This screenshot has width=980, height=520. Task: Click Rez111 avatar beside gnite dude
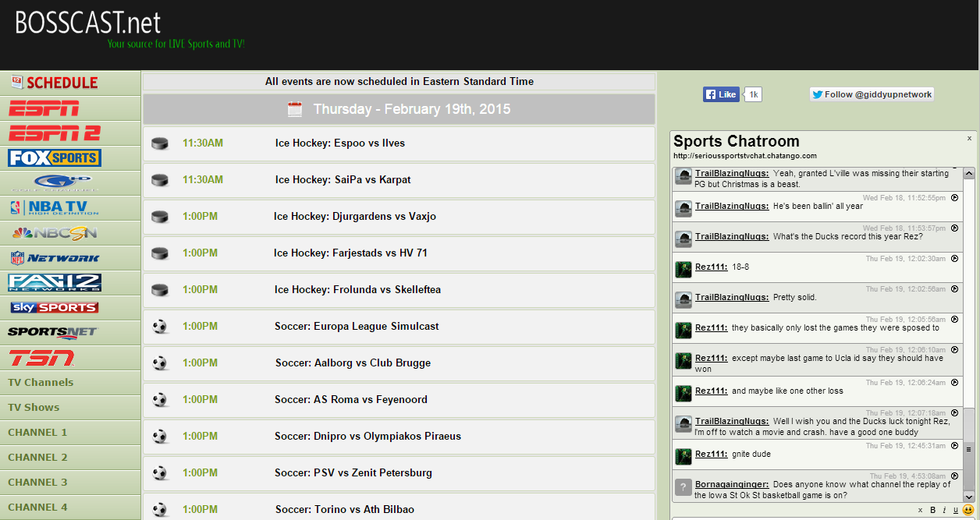(684, 456)
